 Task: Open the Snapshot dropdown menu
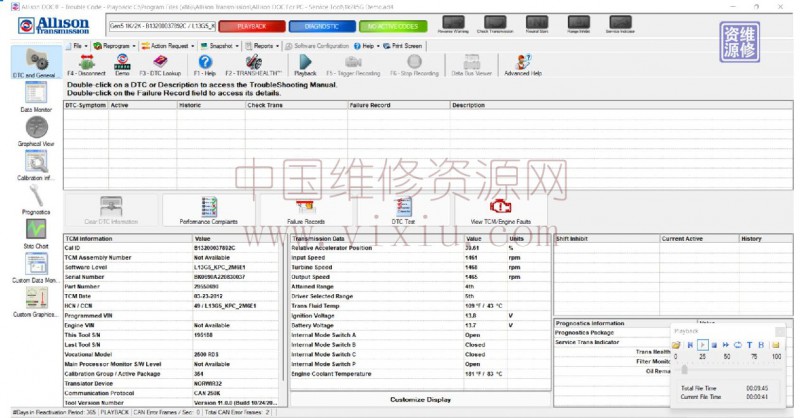(x=219, y=46)
